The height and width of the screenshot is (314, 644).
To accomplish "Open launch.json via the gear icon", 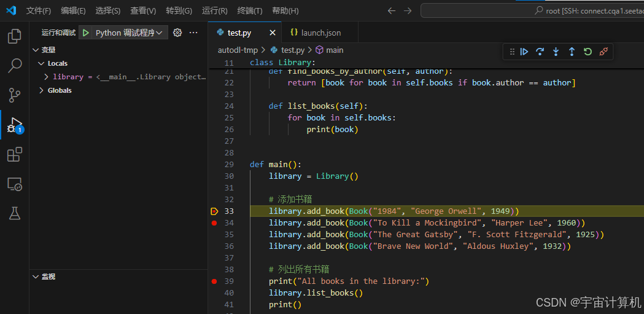I will (177, 33).
